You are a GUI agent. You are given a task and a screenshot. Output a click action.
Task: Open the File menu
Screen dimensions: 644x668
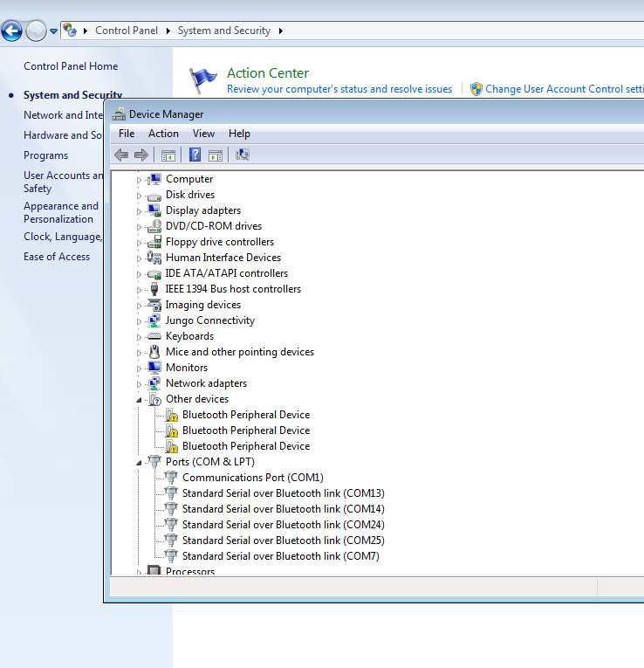(127, 134)
